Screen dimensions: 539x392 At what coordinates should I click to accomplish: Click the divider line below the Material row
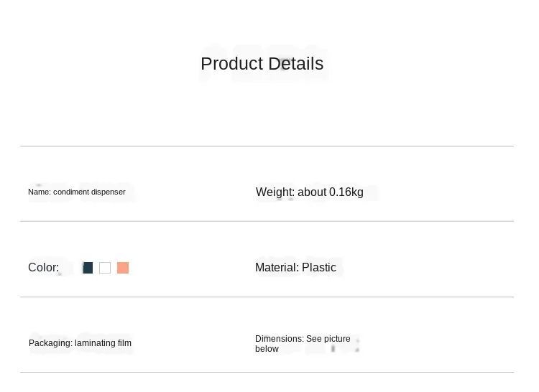click(384, 297)
